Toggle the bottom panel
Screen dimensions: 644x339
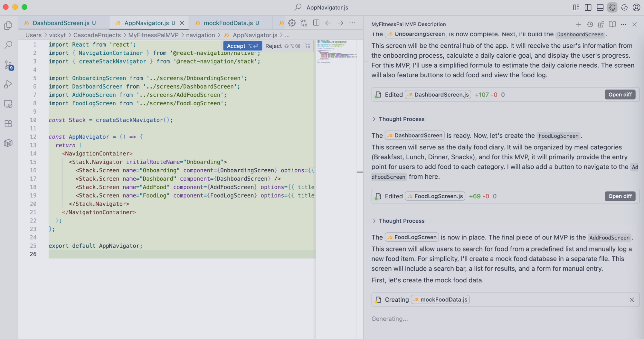pyautogui.click(x=600, y=7)
